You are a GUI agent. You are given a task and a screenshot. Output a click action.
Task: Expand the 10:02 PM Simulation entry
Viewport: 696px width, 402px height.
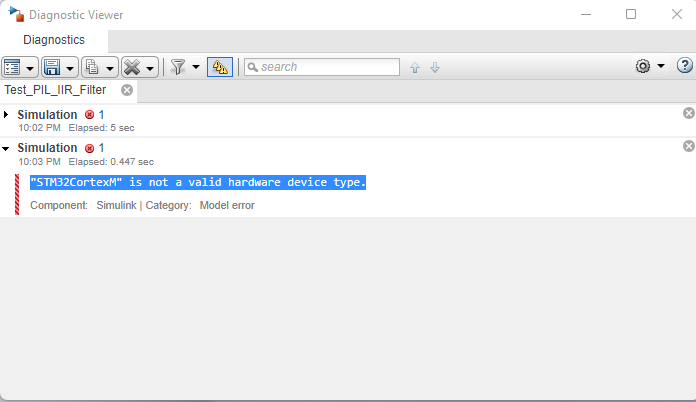(6, 115)
